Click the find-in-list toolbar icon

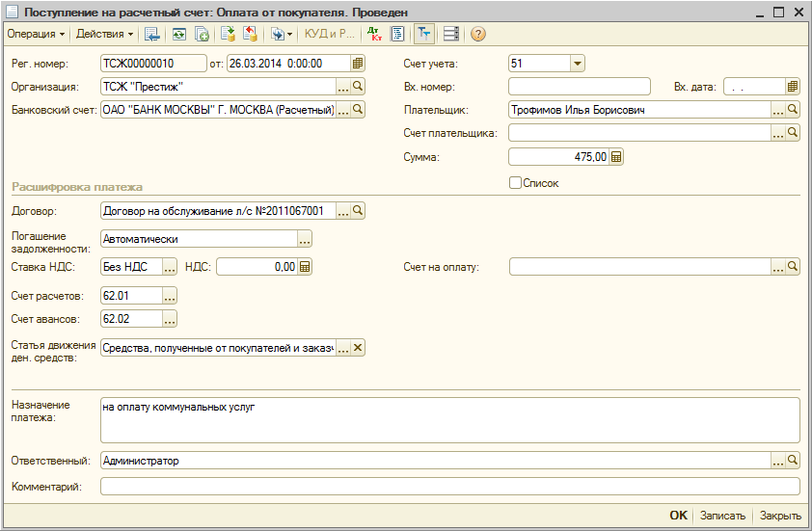[151, 34]
